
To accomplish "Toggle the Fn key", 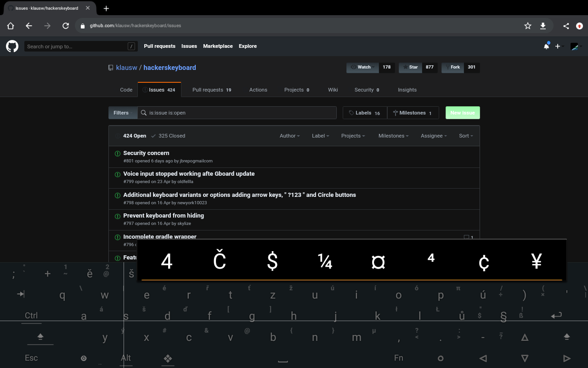I will click(x=399, y=358).
